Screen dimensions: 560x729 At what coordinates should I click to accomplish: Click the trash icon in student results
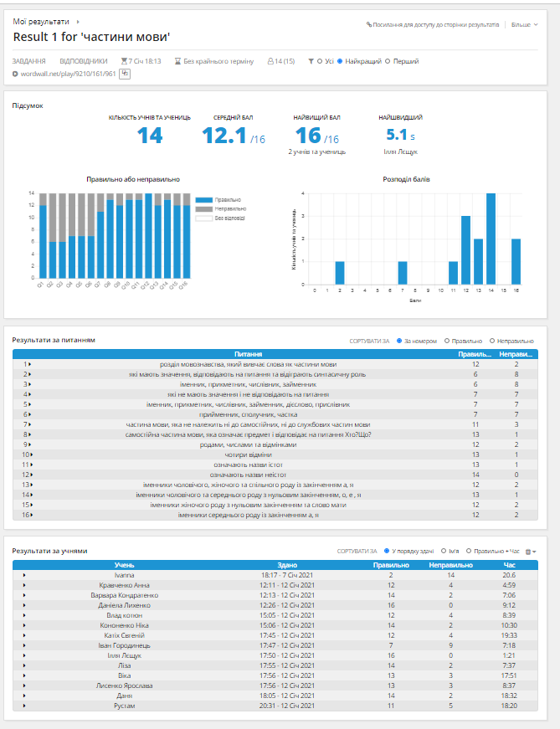click(528, 552)
